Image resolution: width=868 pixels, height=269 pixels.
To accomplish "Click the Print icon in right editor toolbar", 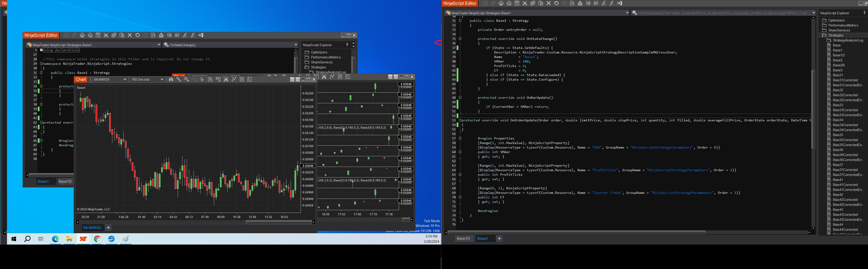I will pyautogui.click(x=501, y=3).
